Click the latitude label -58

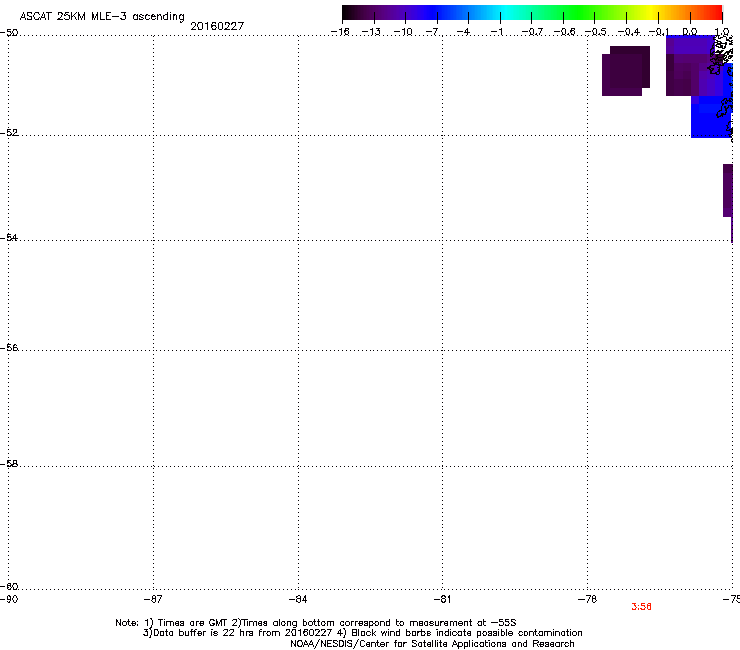[9, 464]
